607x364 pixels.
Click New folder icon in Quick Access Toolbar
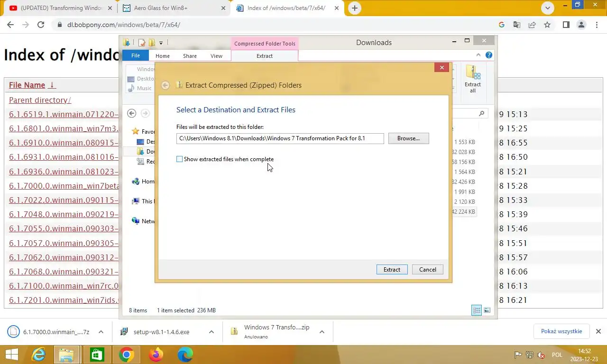tap(151, 43)
